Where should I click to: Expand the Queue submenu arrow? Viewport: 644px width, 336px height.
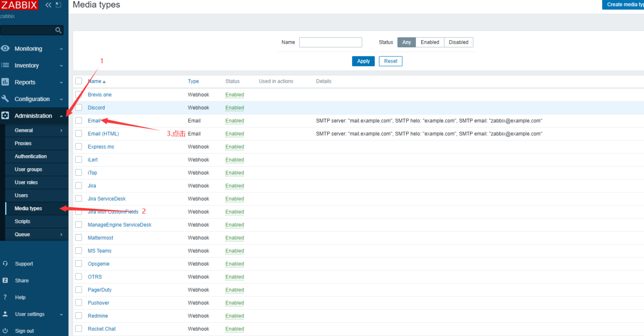coord(61,235)
